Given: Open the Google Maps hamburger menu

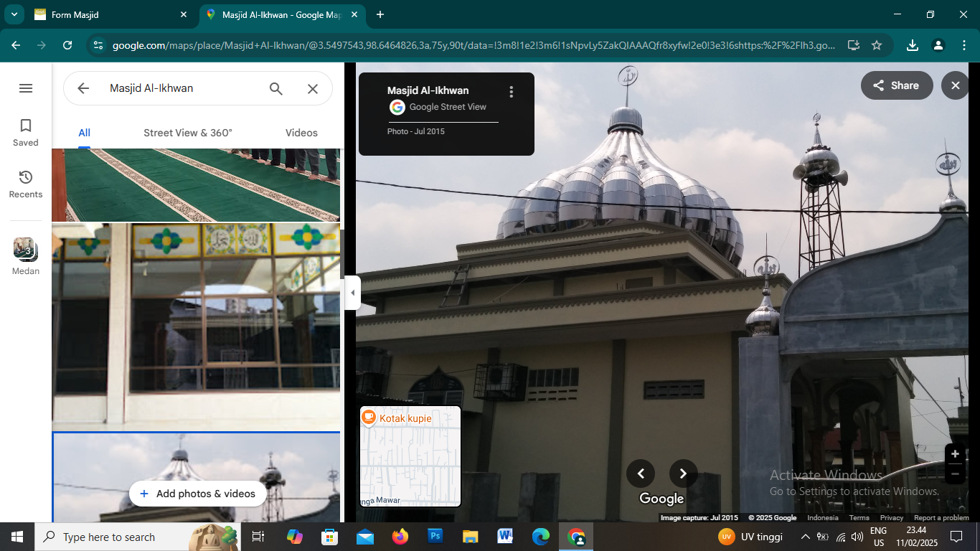Looking at the screenshot, I should [x=26, y=88].
